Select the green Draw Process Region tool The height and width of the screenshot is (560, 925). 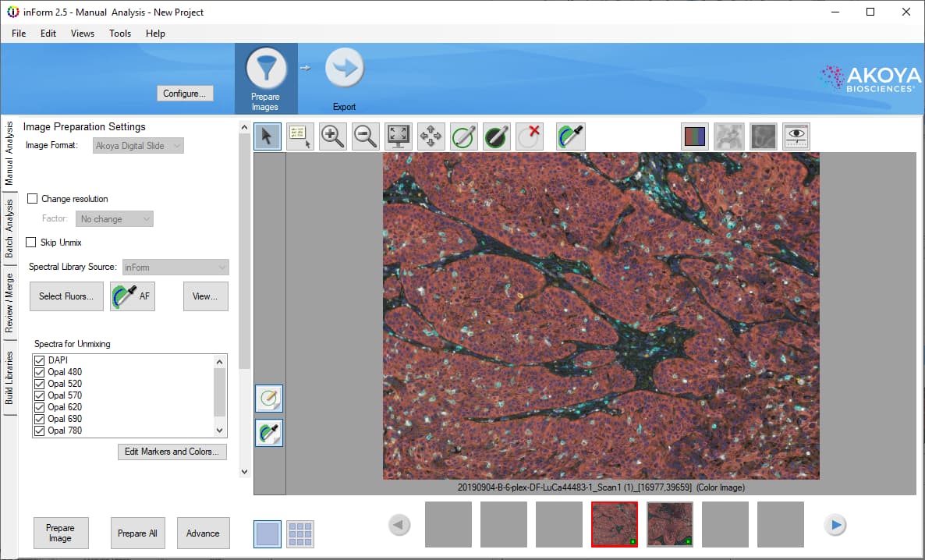(464, 136)
